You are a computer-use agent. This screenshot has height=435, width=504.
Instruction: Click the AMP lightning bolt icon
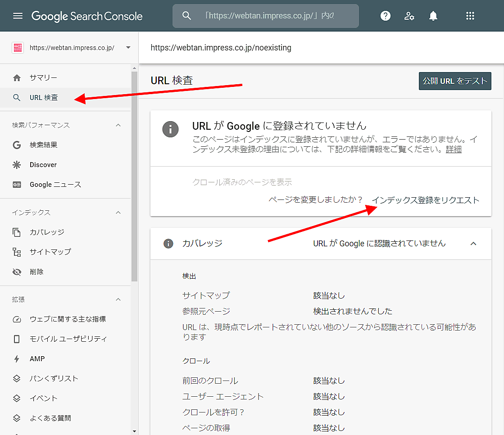click(x=17, y=359)
